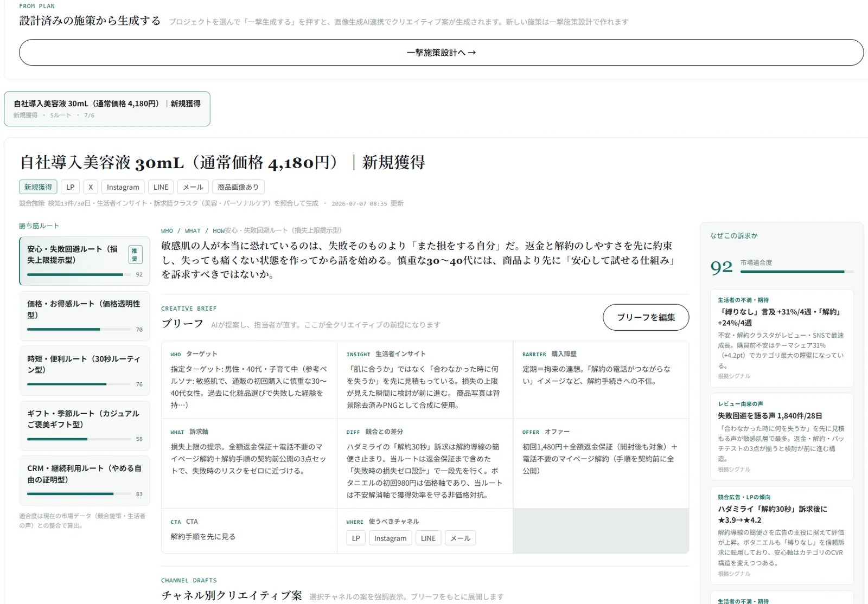Choose the 時短・便利ルート route card
Image resolution: width=868 pixels, height=604 pixels.
(85, 370)
